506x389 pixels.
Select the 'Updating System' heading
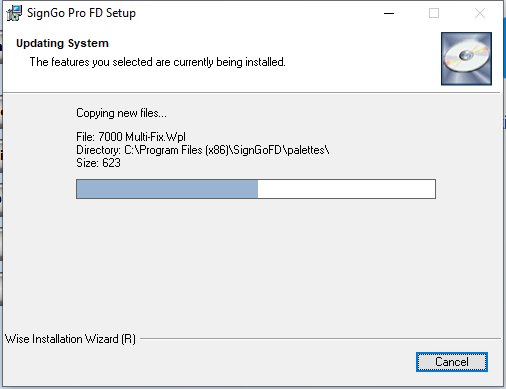click(62, 43)
